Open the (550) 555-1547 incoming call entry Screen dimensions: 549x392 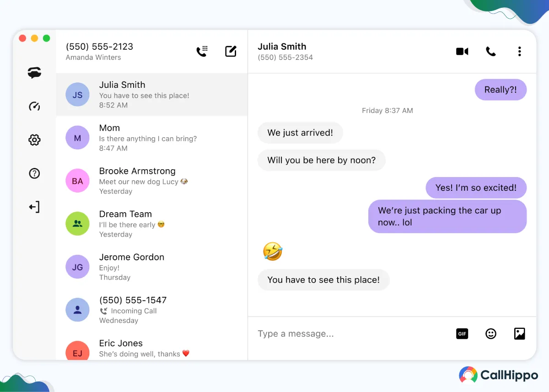[152, 310]
